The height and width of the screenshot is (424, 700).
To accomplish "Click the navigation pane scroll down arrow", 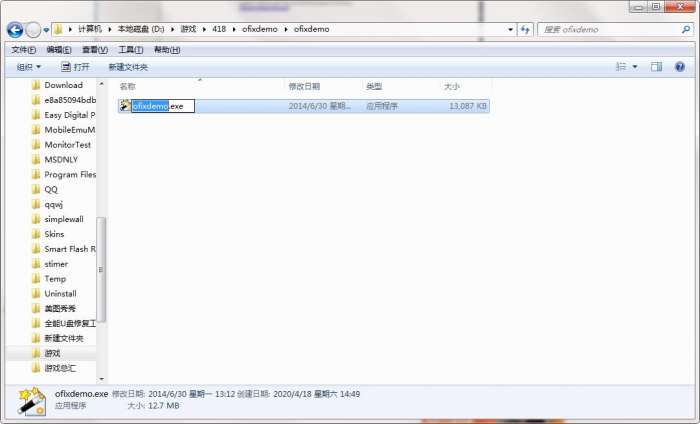I will point(101,378).
